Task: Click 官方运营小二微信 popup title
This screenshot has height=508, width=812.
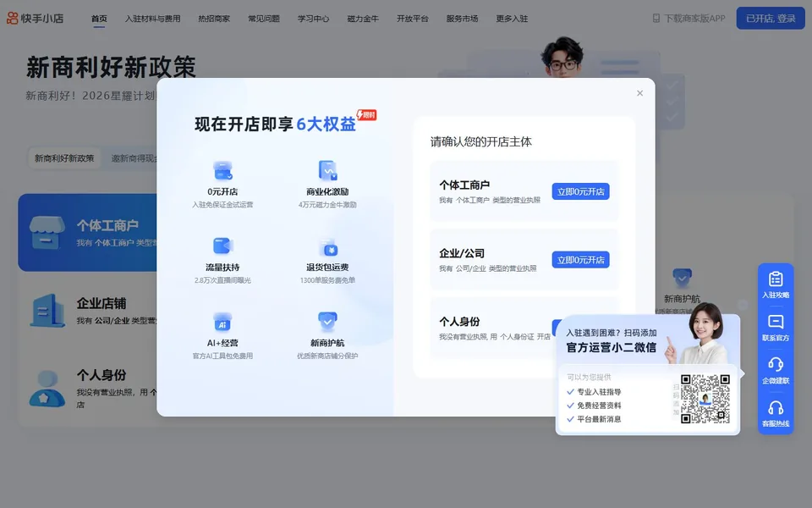Action: tap(611, 347)
